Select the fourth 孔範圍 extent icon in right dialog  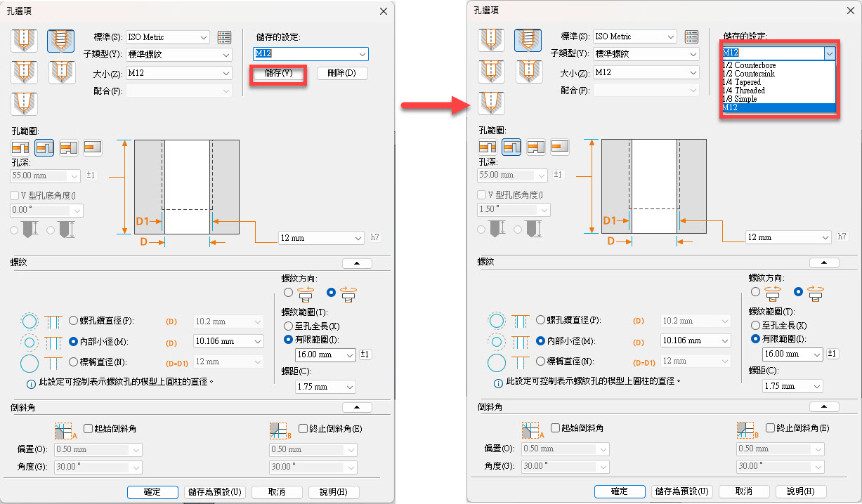pyautogui.click(x=560, y=147)
